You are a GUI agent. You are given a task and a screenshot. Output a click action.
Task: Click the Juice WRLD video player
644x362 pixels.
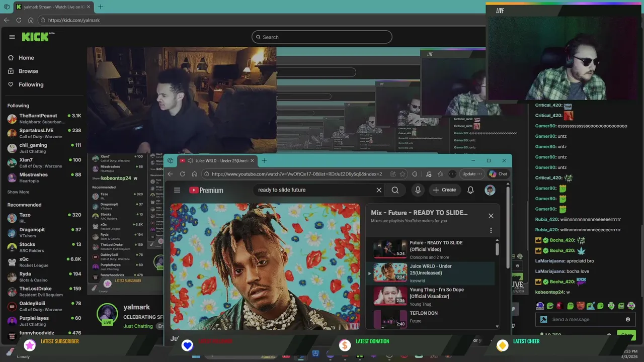265,266
